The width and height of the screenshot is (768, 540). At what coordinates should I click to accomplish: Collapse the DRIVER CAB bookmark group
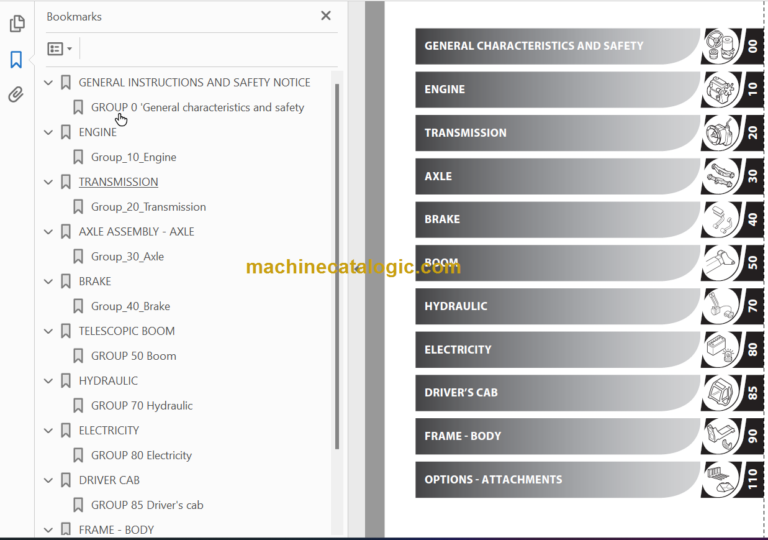click(x=48, y=480)
